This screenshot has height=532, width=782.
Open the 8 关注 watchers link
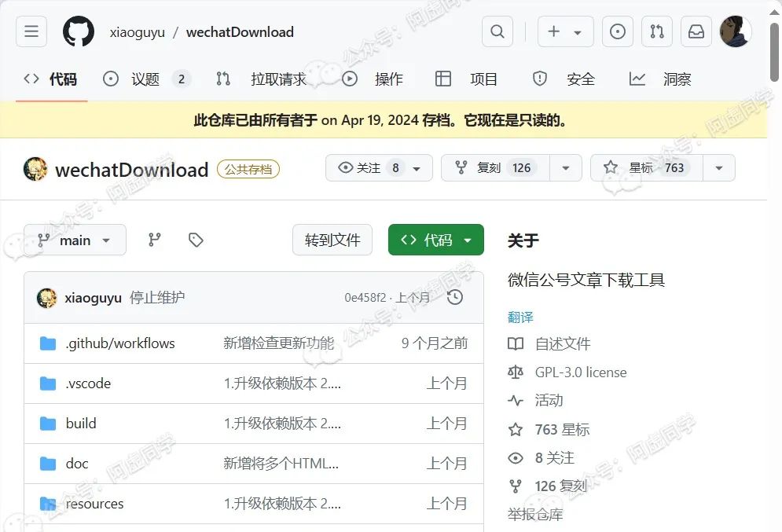[x=555, y=457]
